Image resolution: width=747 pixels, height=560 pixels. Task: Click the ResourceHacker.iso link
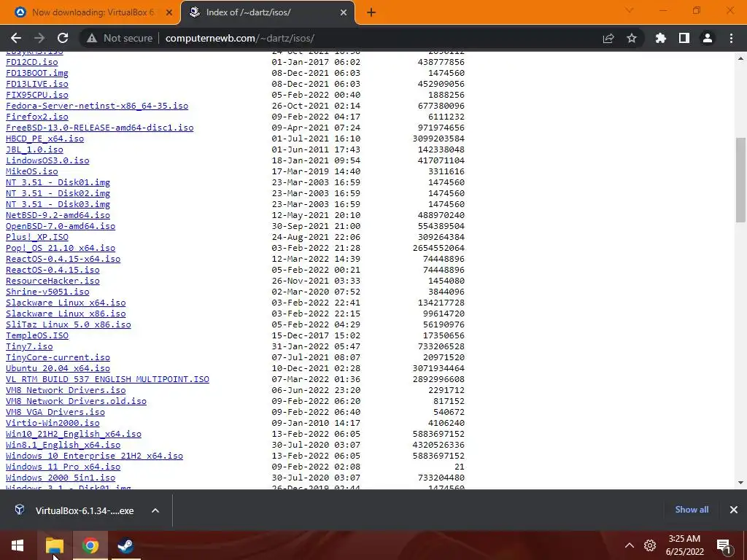coord(53,281)
